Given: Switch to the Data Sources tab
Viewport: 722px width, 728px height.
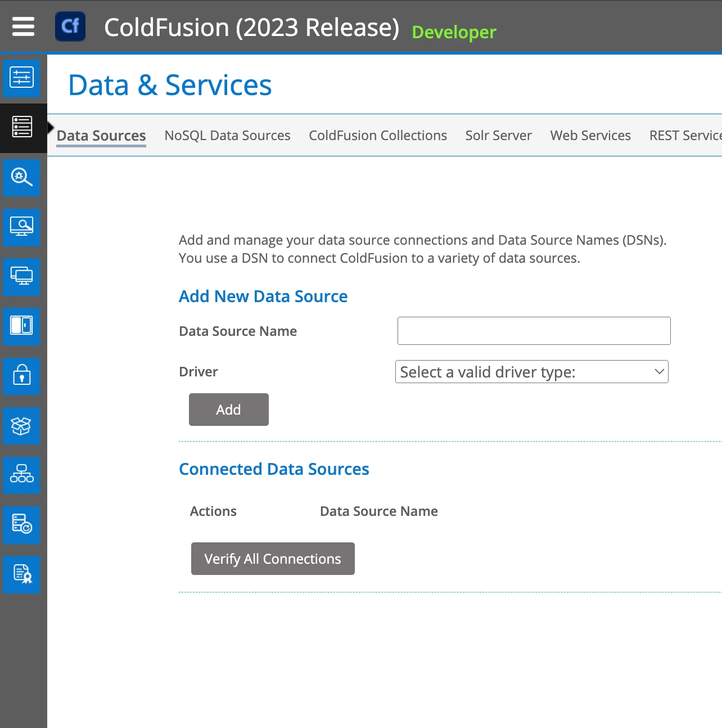Looking at the screenshot, I should pos(101,136).
